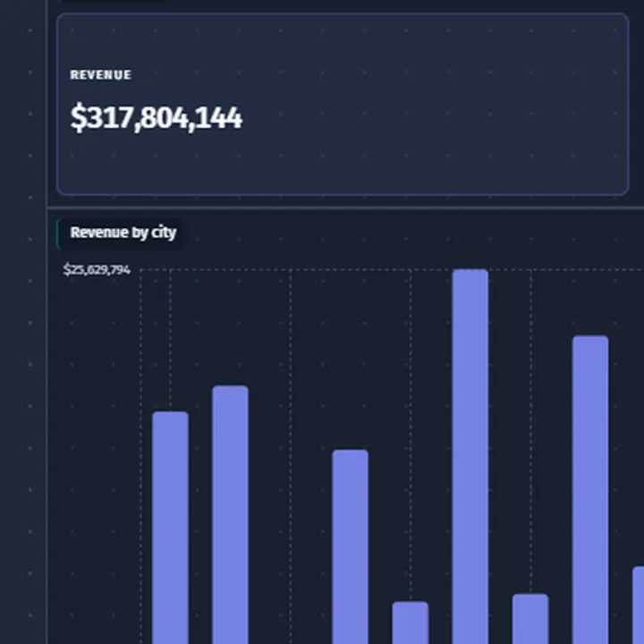
Task: Click the $25,629,794 axis label
Action: coord(97,270)
